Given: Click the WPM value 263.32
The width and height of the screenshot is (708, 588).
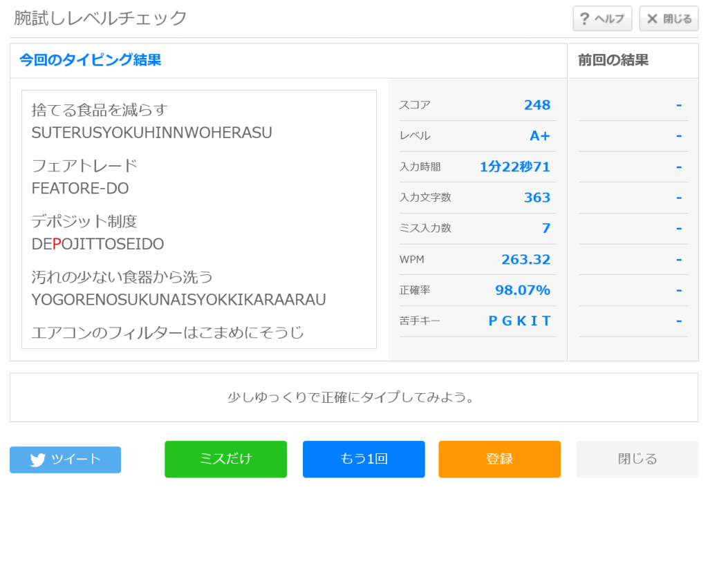Looking at the screenshot, I should click(x=525, y=260).
